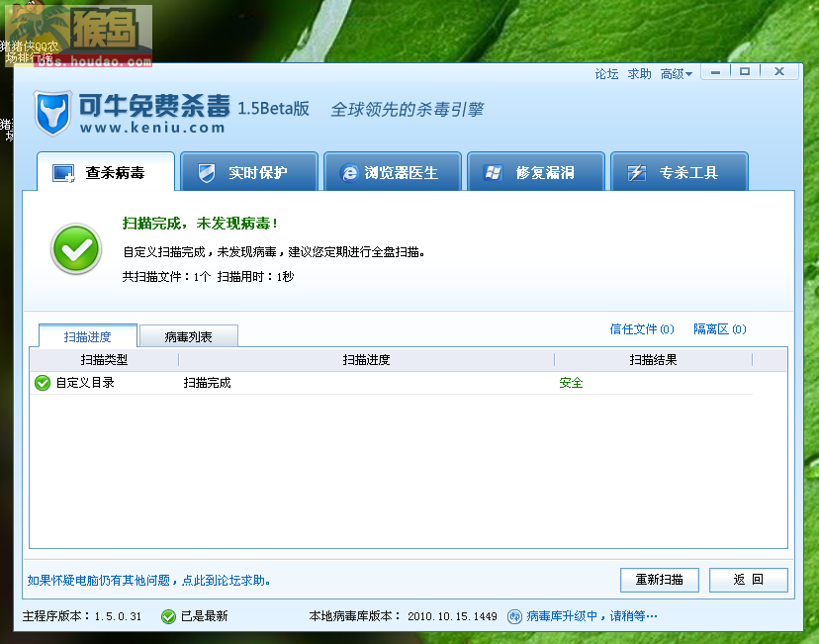Click the 安全 result text
The width and height of the screenshot is (819, 644).
click(571, 383)
